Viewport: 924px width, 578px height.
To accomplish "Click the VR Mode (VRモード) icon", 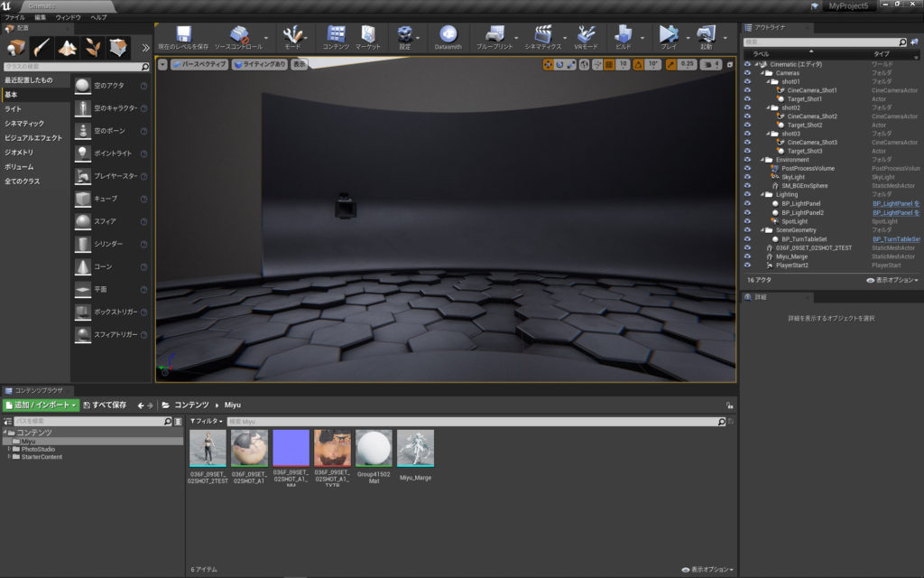I will (x=587, y=34).
